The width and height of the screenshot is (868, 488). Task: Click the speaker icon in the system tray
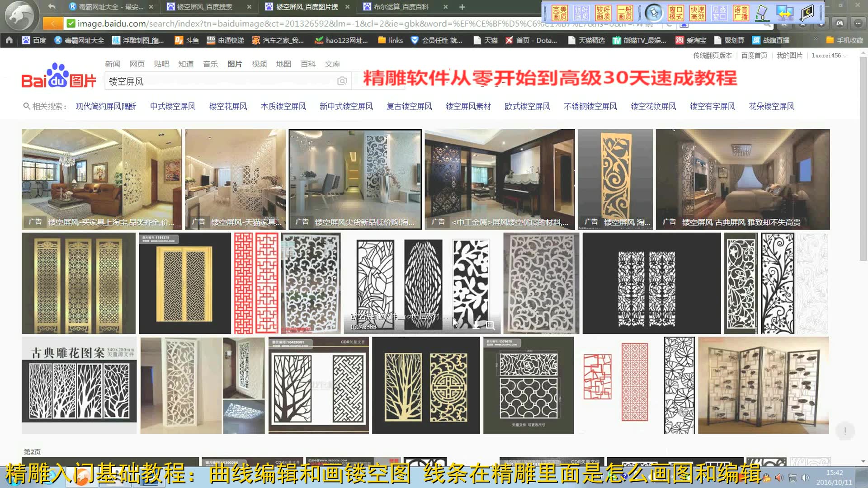(x=805, y=477)
